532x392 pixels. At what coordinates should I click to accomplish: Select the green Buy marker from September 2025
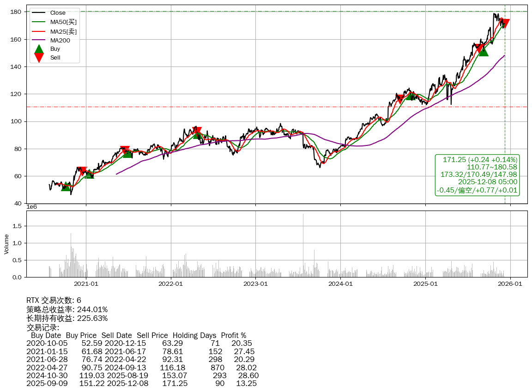[483, 51]
